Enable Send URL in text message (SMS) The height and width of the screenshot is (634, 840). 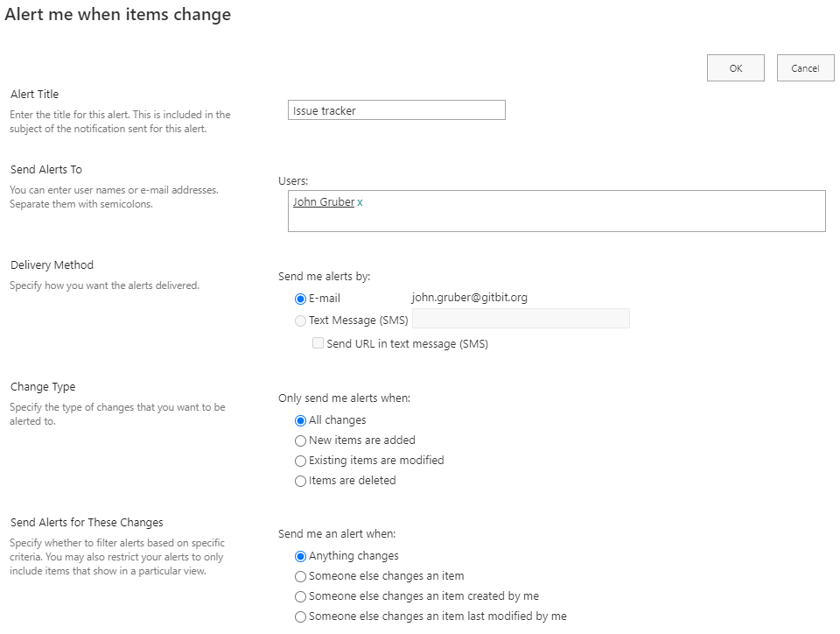(x=318, y=342)
